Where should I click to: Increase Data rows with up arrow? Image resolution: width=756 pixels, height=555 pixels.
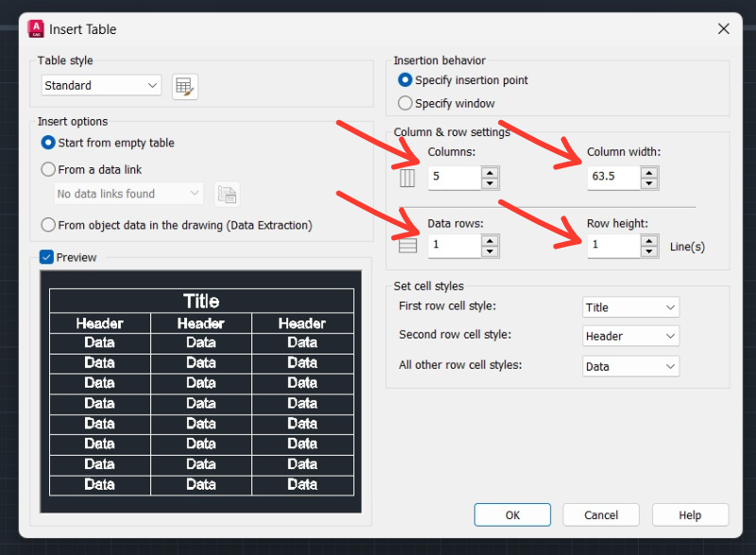(490, 240)
